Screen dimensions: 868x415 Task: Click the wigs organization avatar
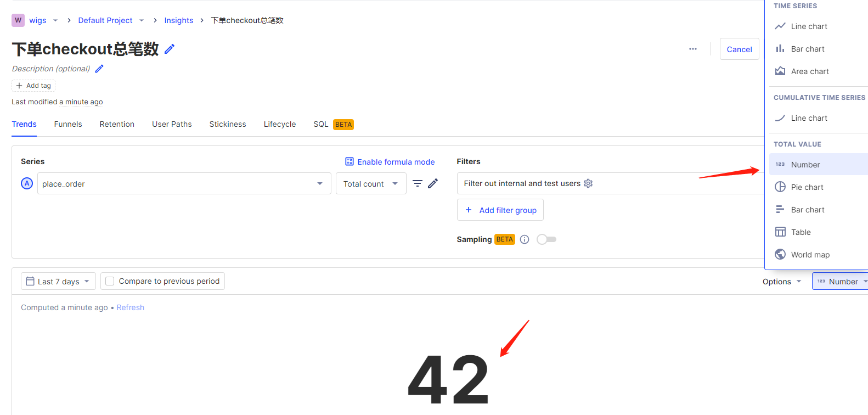pos(18,20)
